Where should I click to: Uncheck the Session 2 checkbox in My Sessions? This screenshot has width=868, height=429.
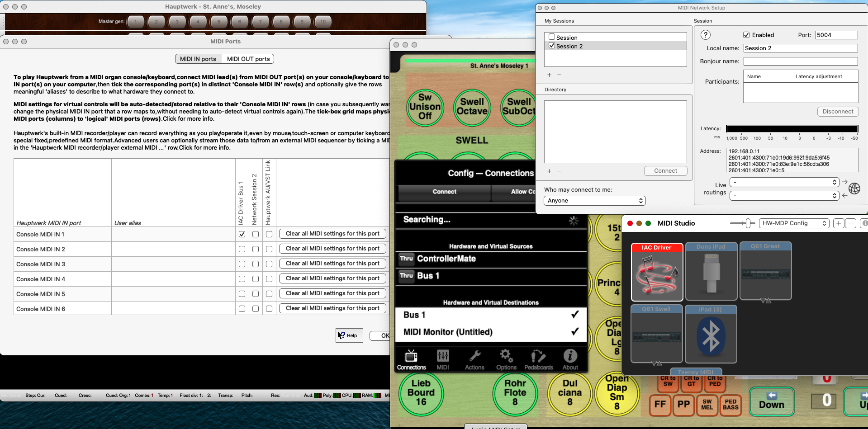(x=552, y=45)
